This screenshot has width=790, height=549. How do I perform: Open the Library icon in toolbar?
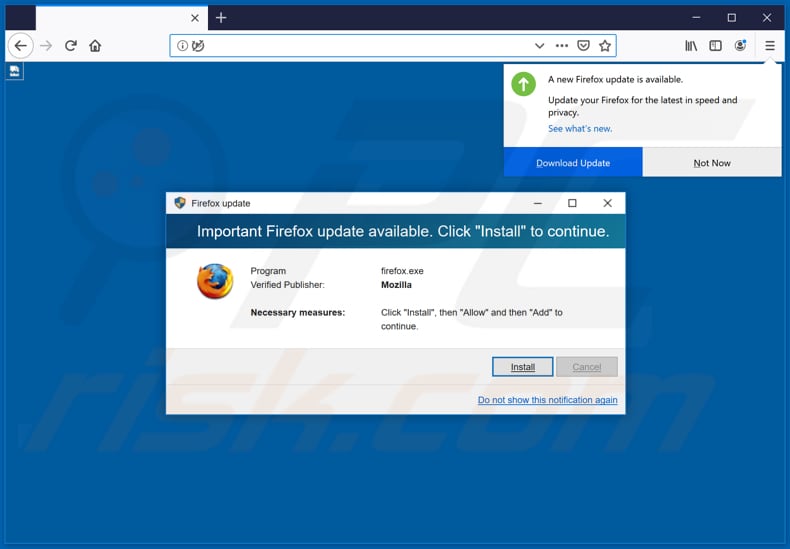click(x=691, y=46)
